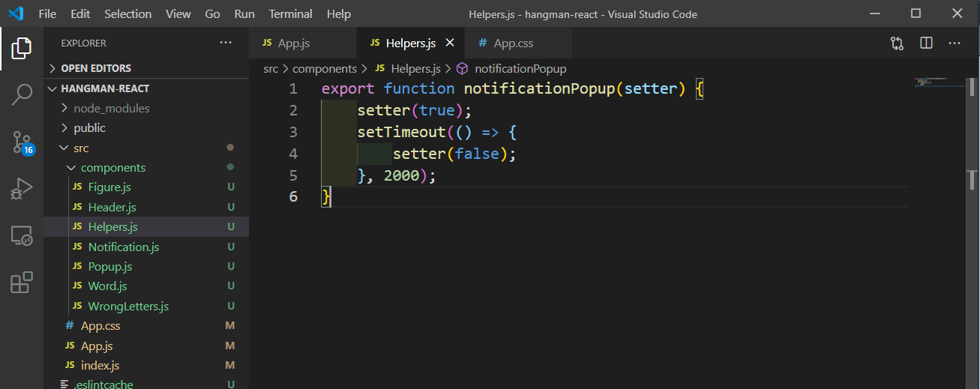Open the Extensions view

coord(22,283)
